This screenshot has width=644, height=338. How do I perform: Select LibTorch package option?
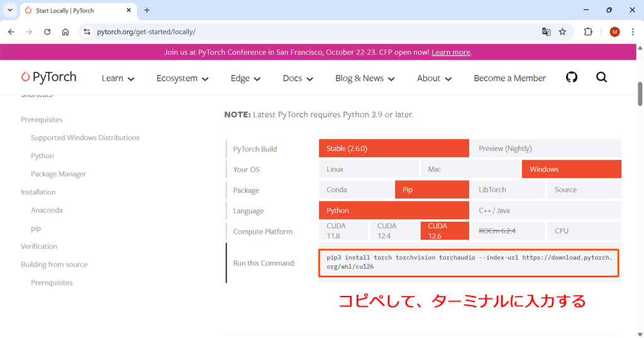tap(508, 190)
